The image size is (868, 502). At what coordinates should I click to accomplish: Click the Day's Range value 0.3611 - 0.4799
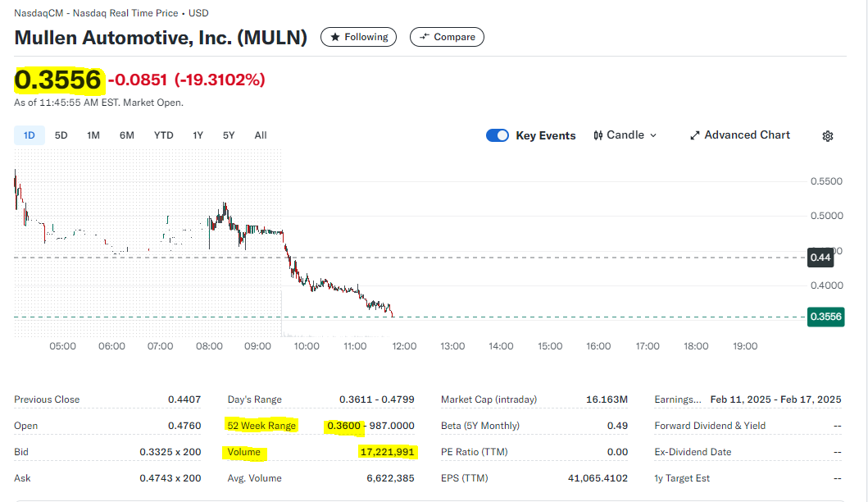pos(376,399)
